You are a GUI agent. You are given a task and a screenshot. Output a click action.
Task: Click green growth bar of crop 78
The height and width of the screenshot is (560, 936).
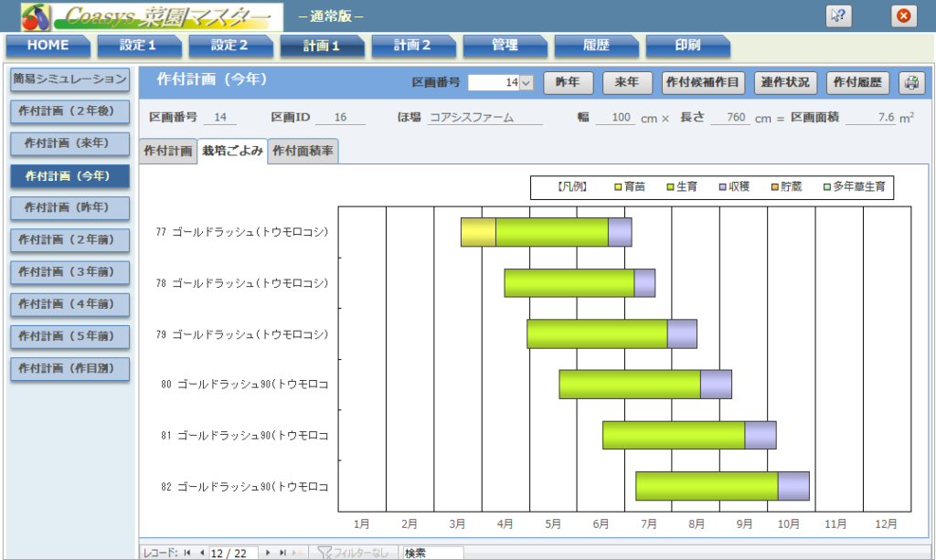pos(569,282)
